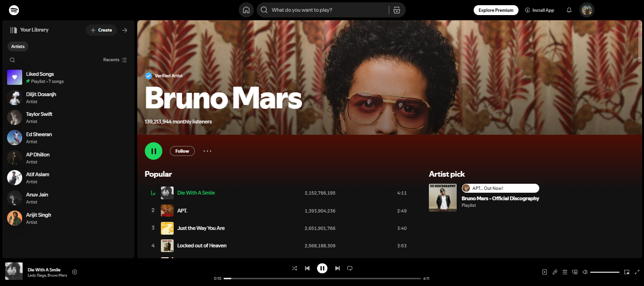
Task: Search your library with the magnifier icon
Action: point(12,60)
